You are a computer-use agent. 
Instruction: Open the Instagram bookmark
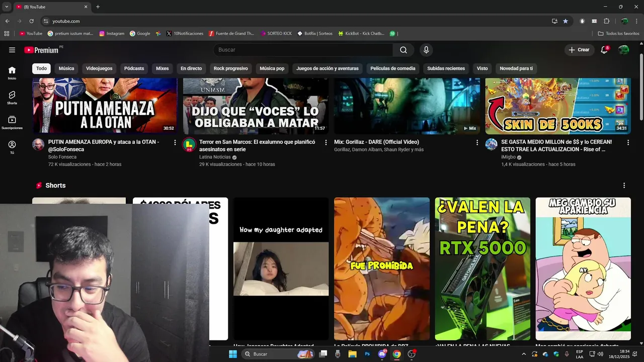(112, 34)
